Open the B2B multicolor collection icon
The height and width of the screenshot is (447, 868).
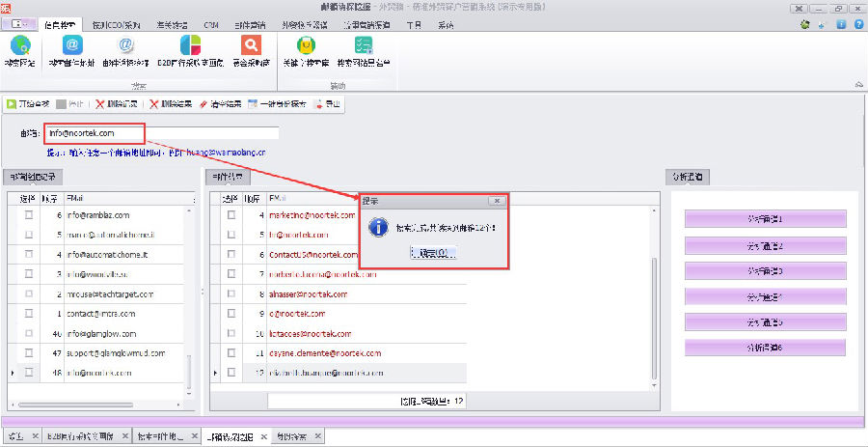click(x=191, y=47)
